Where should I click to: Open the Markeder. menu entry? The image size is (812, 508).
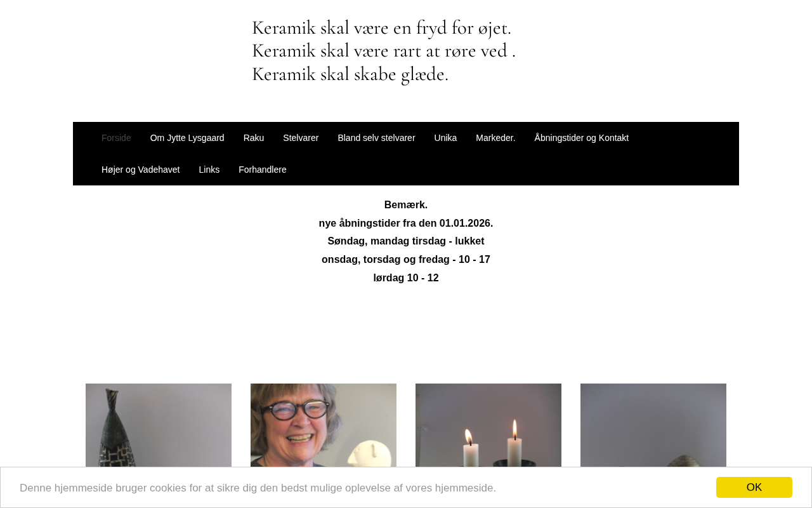pos(495,138)
